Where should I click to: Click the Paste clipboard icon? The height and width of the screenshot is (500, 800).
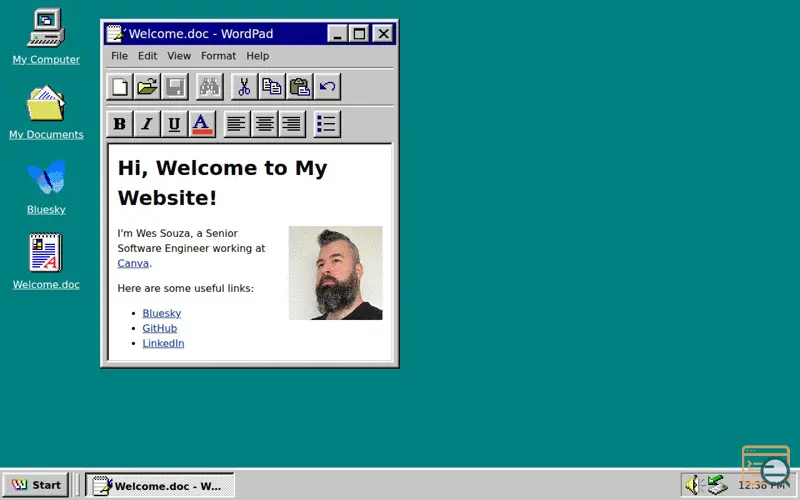click(x=299, y=86)
